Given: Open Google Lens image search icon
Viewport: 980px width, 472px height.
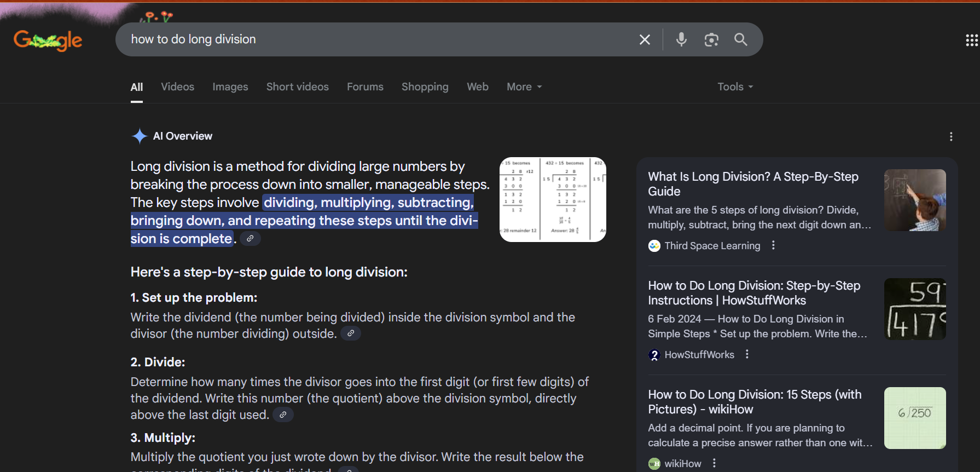Looking at the screenshot, I should pyautogui.click(x=711, y=39).
